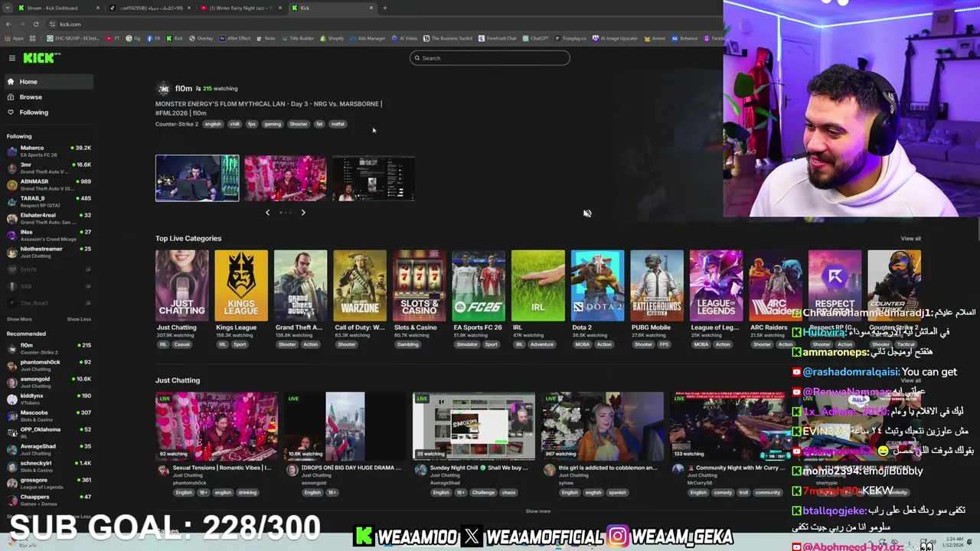Show more Just Chatting streams

point(537,511)
